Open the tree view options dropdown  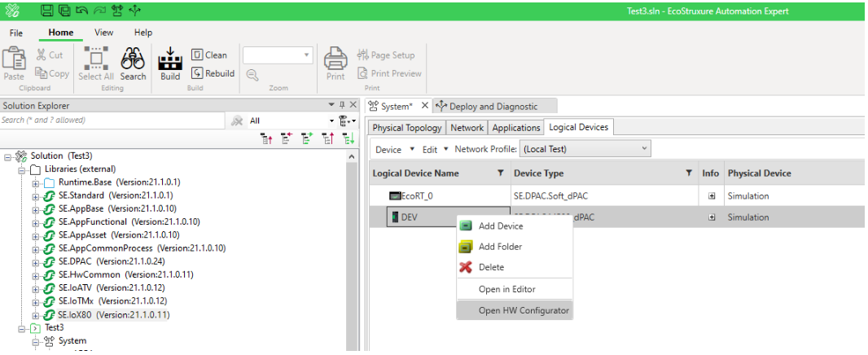349,121
